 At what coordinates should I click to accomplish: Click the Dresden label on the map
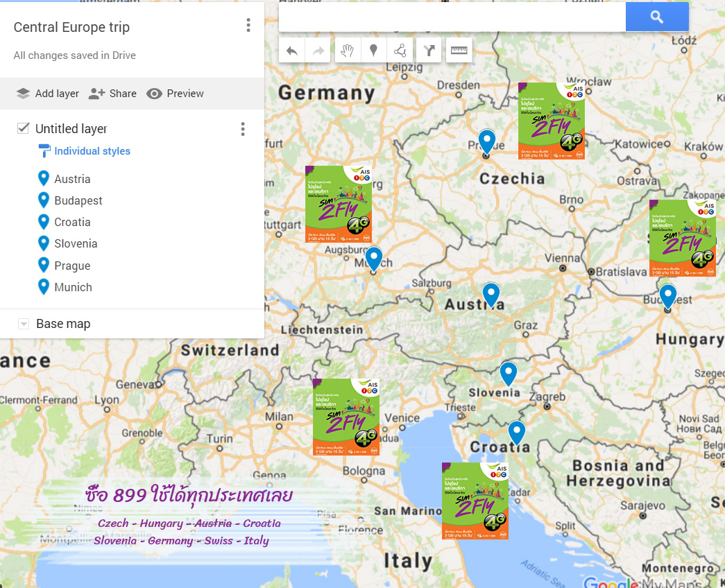[x=459, y=85]
